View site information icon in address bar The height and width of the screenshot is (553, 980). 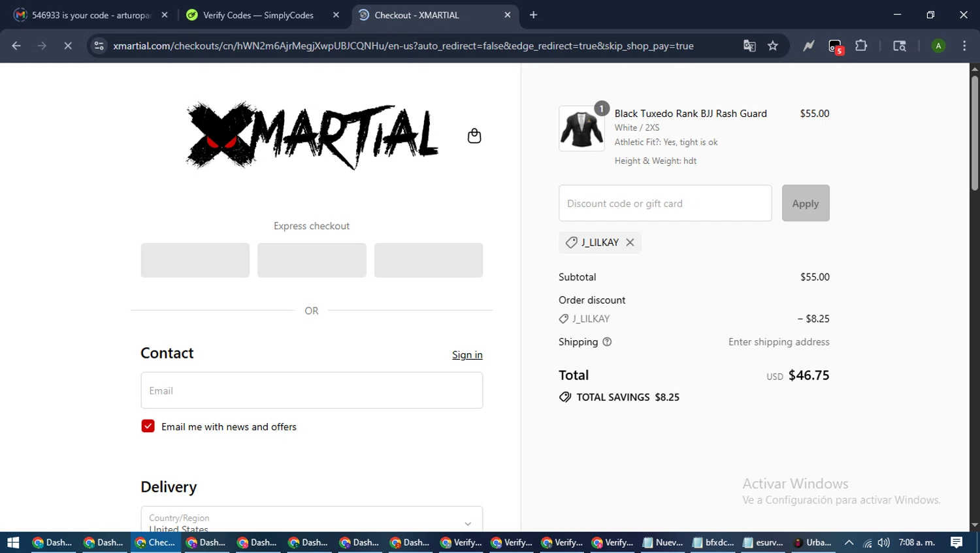(99, 46)
